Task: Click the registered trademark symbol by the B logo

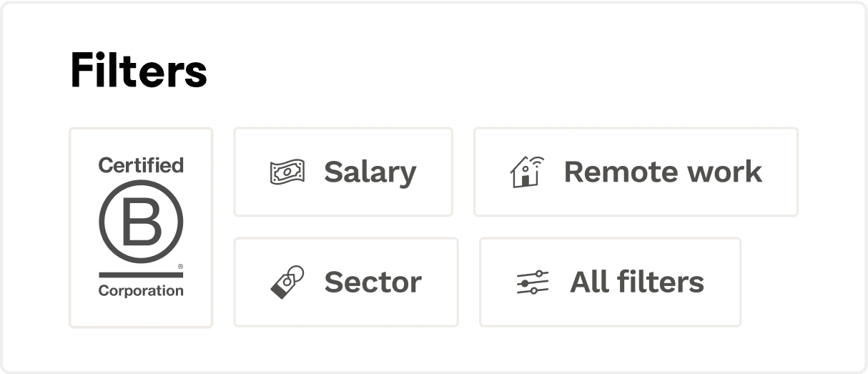Action: pos(180,266)
